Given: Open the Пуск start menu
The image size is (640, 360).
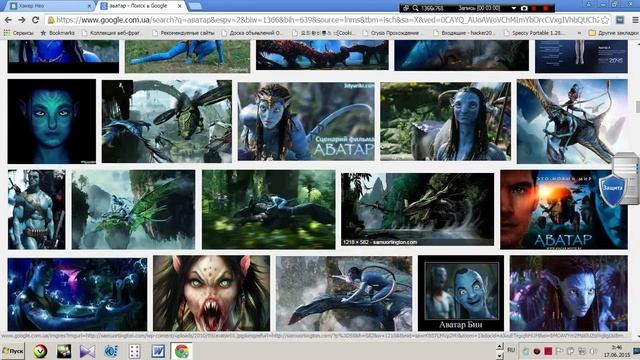Looking at the screenshot, I should 13,351.
